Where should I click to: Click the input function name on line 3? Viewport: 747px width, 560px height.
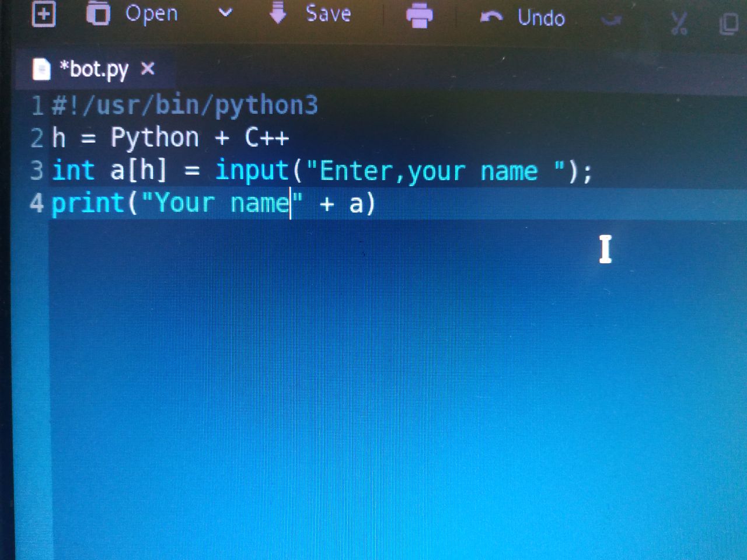click(252, 171)
